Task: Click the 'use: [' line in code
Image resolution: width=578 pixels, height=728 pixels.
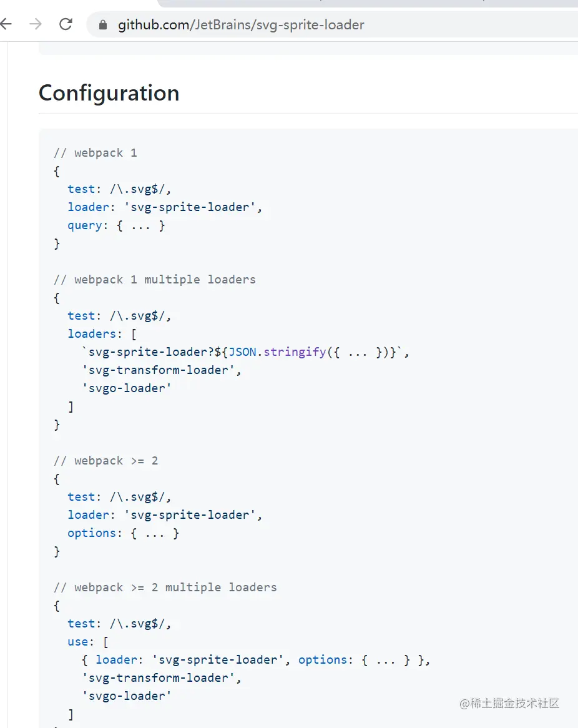Action: 88,642
